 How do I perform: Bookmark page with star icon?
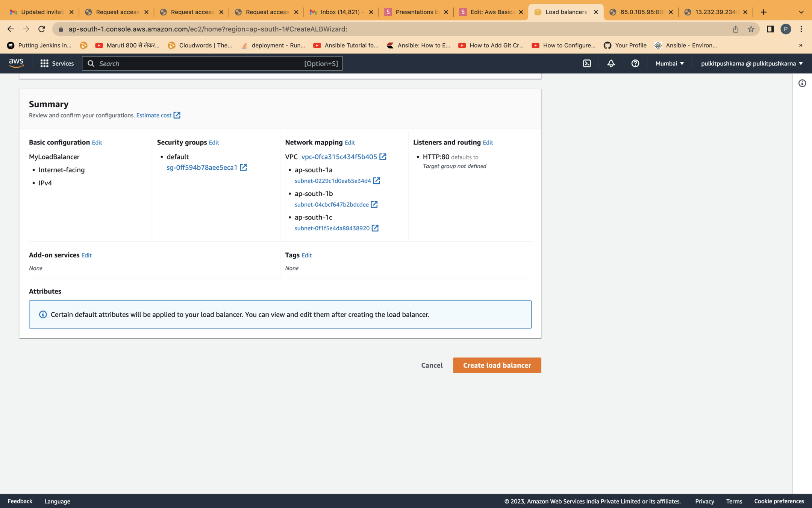[x=751, y=29]
